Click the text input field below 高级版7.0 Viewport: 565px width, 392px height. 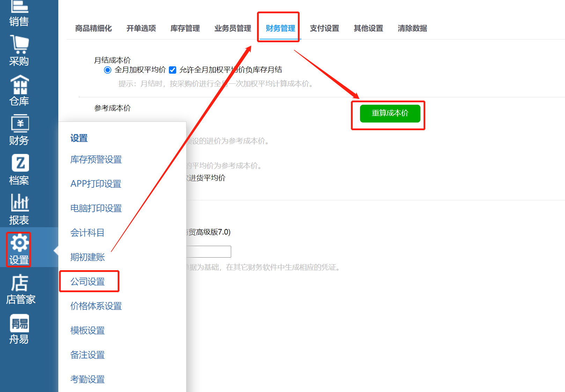tap(208, 252)
